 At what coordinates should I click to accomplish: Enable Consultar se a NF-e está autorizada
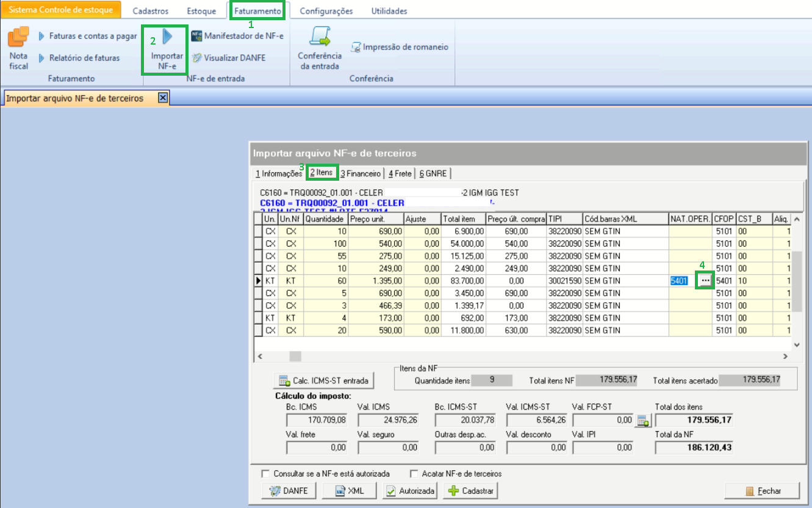[x=265, y=474]
